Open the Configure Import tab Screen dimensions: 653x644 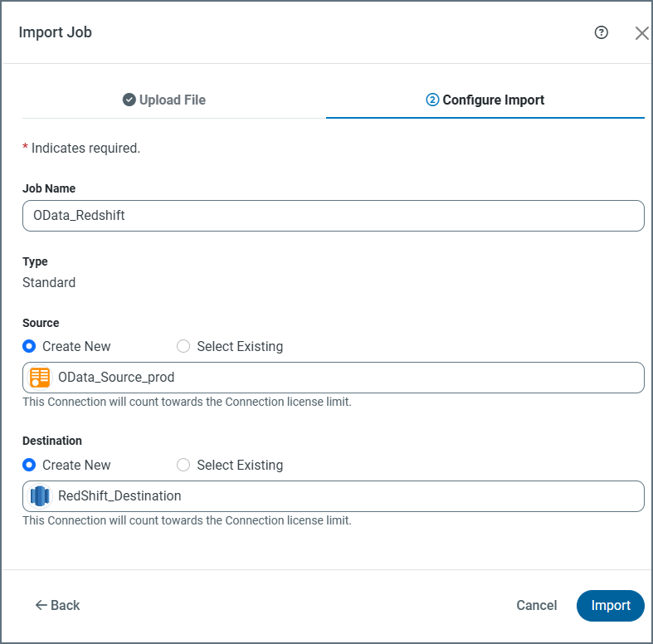coord(485,100)
